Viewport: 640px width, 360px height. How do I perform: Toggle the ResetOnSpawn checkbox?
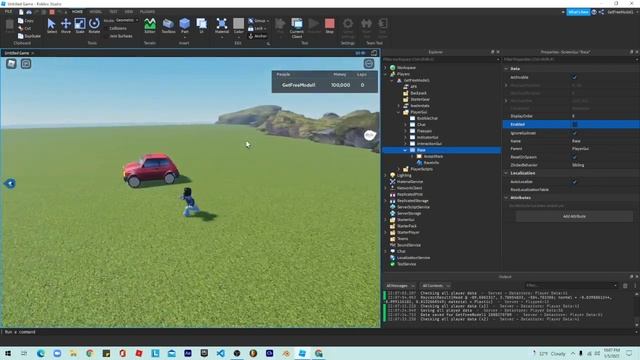(x=574, y=157)
